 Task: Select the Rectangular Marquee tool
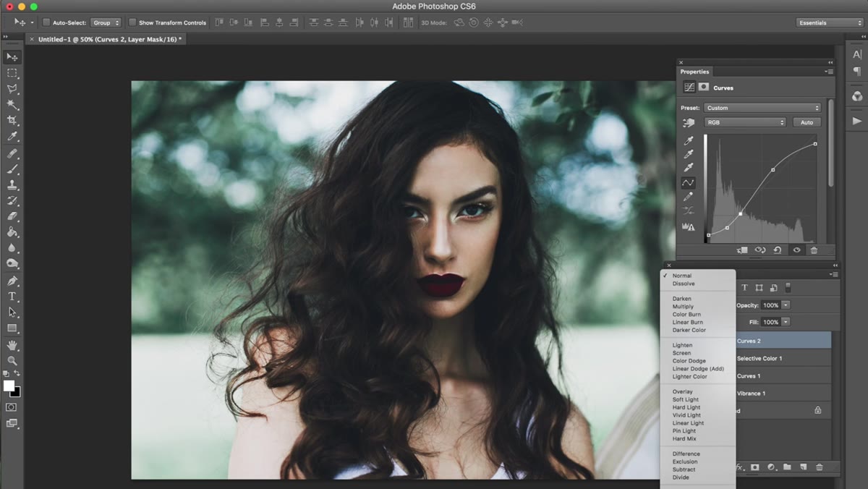pyautogui.click(x=12, y=73)
